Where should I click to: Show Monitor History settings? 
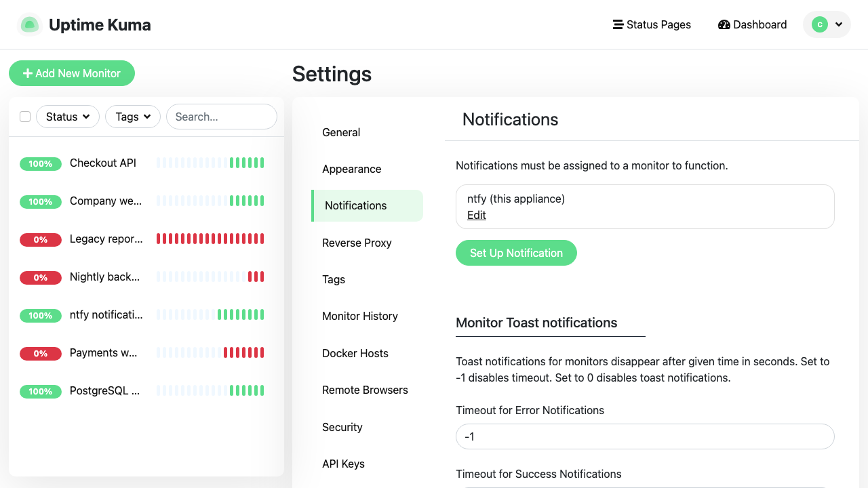coord(367,316)
